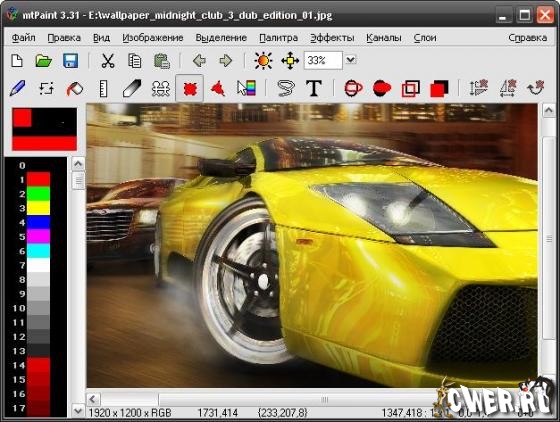Select the Lasso Selection tool

pyautogui.click(x=286, y=88)
